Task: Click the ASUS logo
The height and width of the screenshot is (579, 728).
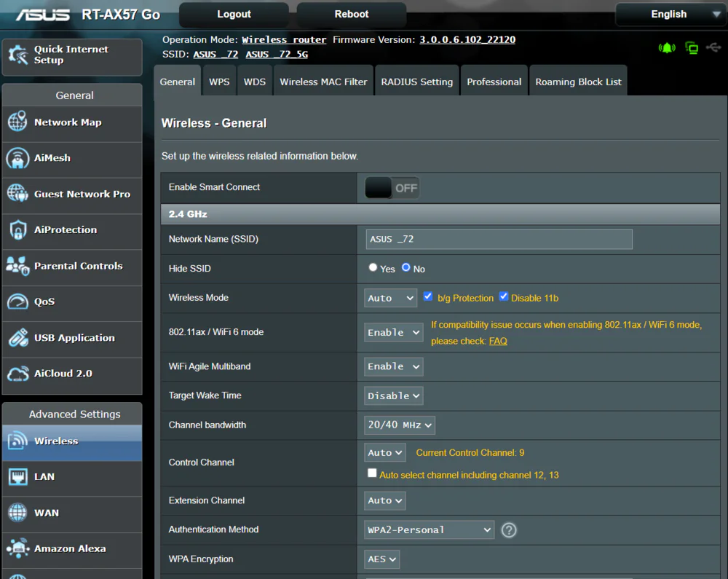Action: tap(43, 15)
